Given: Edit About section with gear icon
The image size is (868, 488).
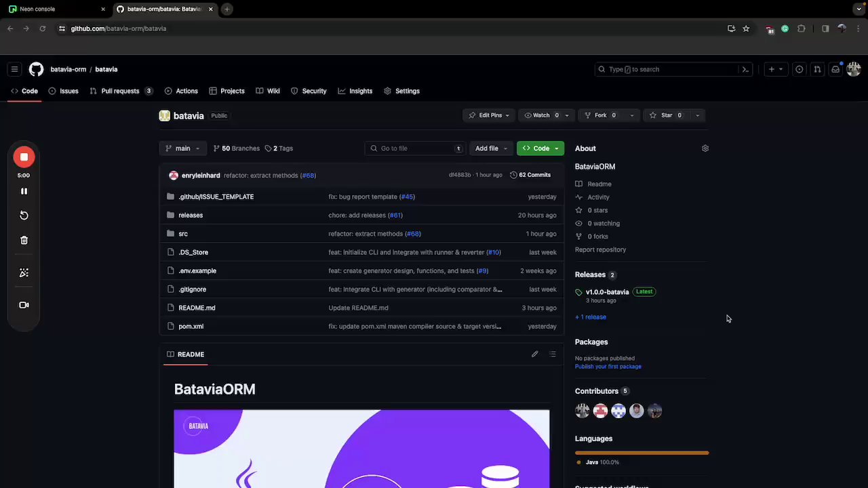Looking at the screenshot, I should (705, 148).
